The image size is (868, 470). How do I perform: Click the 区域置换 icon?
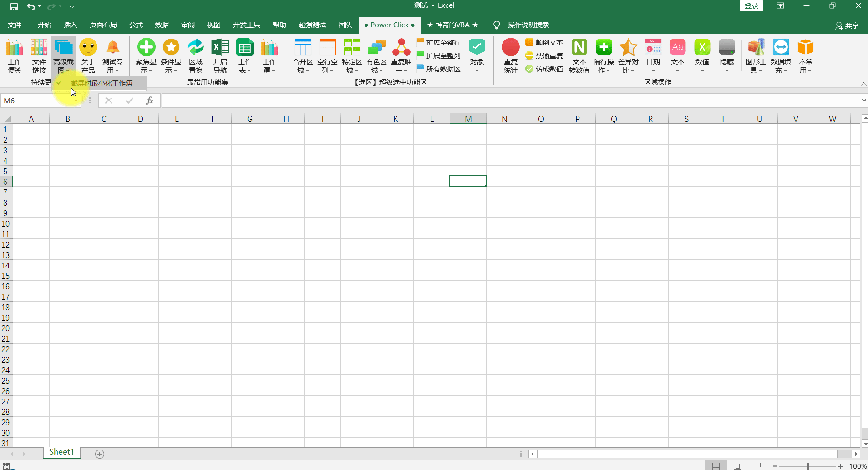pyautogui.click(x=196, y=56)
